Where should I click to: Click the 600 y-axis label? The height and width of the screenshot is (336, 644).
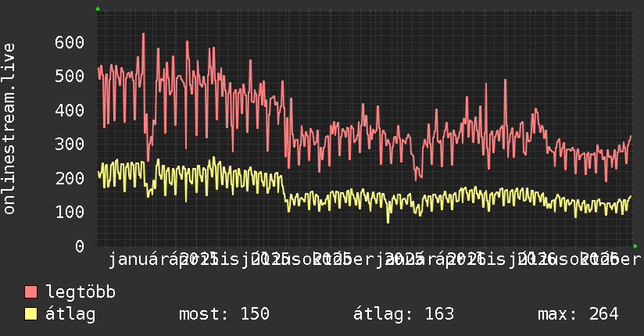[x=70, y=42]
